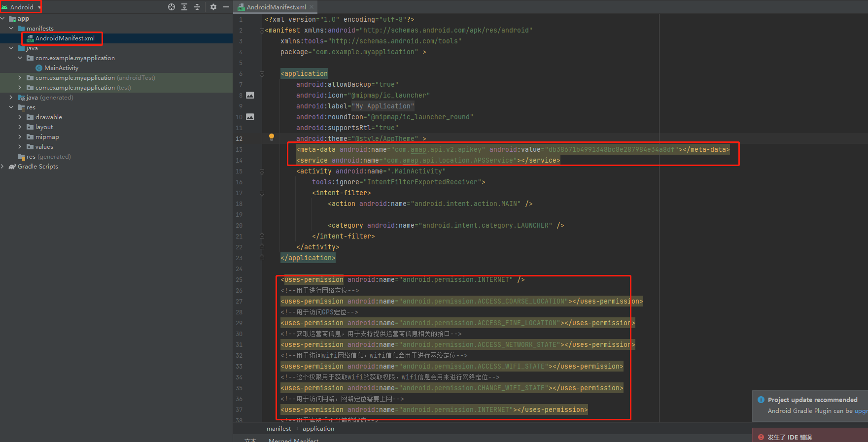Expand the mipmap folder
The height and width of the screenshot is (442, 868).
[20, 137]
